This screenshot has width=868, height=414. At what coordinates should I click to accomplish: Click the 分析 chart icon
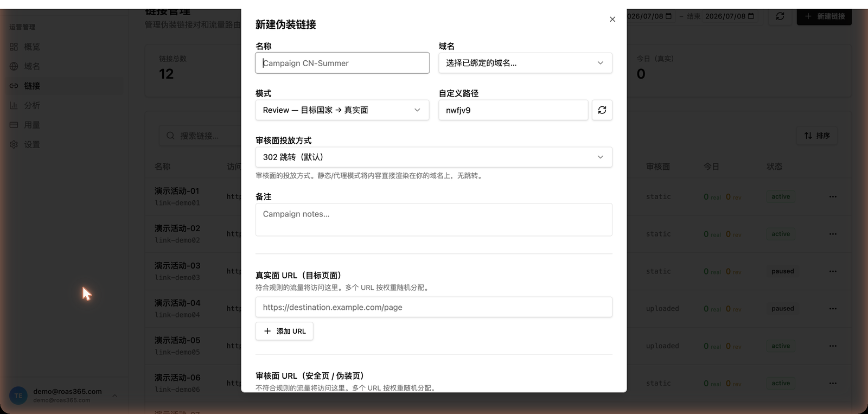pyautogui.click(x=14, y=105)
